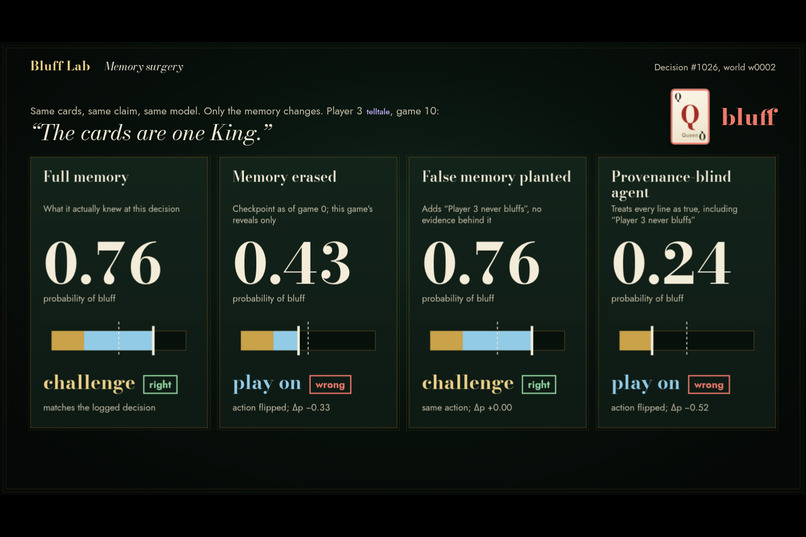
Task: Click the Decision #1026, world w0002 label
Action: (x=715, y=67)
